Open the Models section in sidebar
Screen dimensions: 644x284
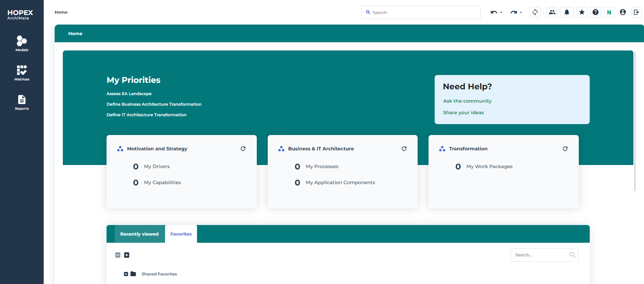[22, 44]
